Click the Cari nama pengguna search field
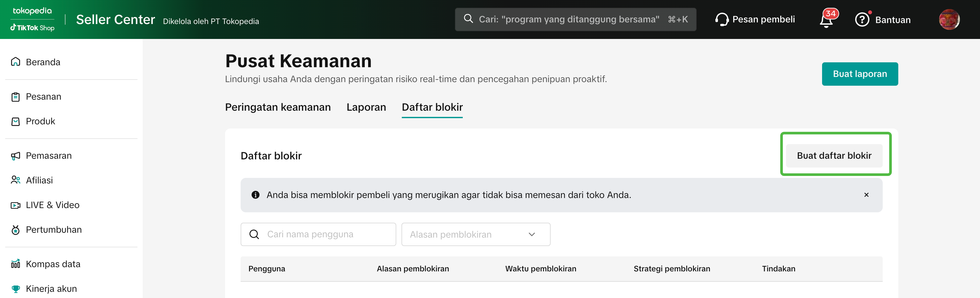Image resolution: width=980 pixels, height=298 pixels. coord(323,234)
